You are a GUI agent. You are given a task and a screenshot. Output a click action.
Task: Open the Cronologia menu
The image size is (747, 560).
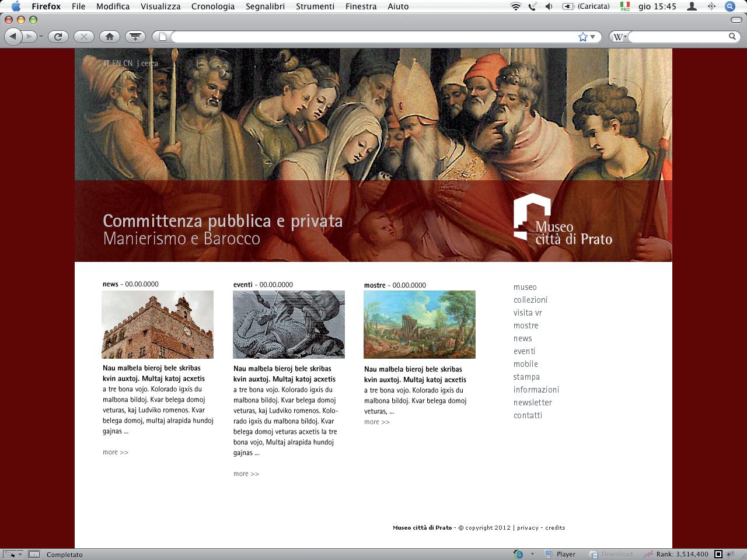[x=213, y=6]
